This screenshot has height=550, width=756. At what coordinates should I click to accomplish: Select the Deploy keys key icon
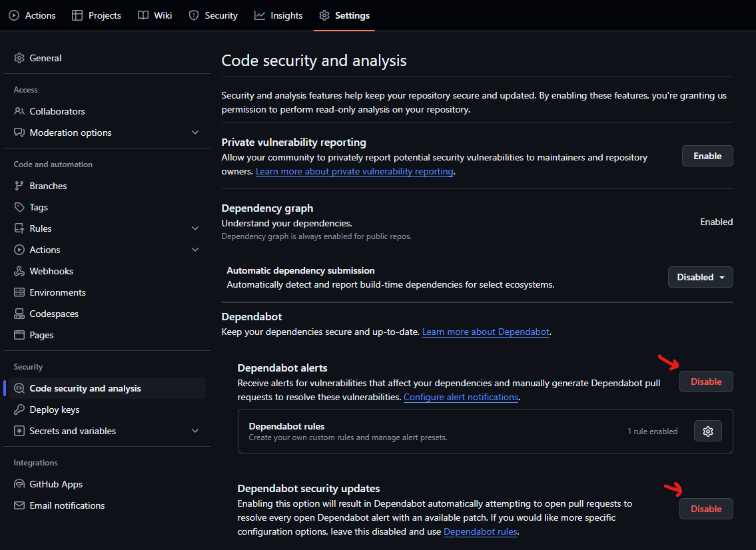click(x=19, y=410)
